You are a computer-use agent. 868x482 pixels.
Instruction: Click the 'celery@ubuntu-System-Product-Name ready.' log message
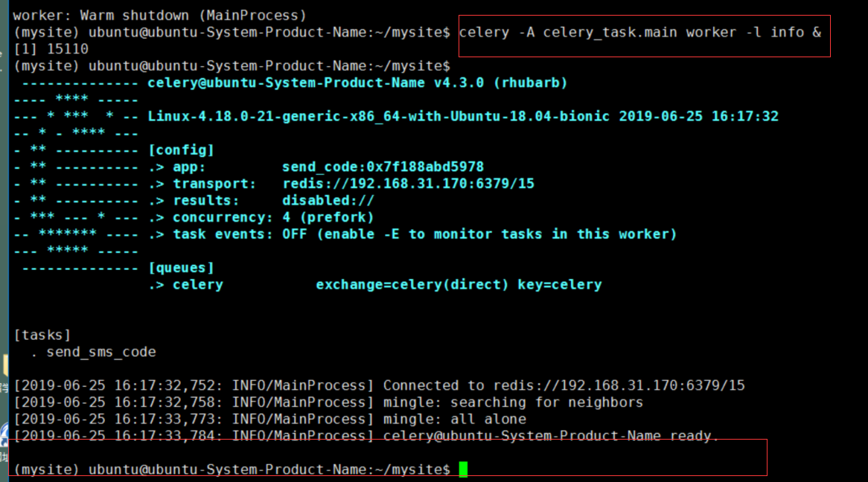551,436
